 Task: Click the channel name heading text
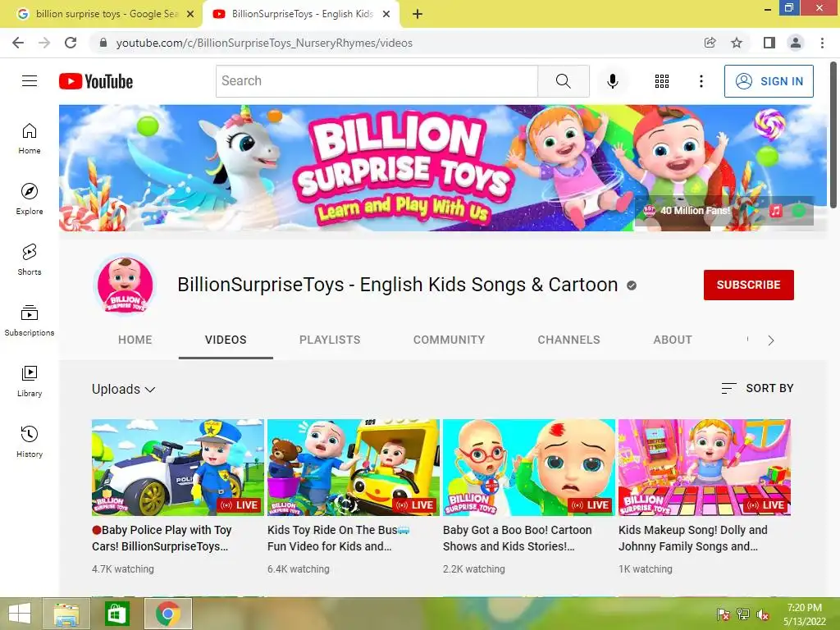coord(398,285)
